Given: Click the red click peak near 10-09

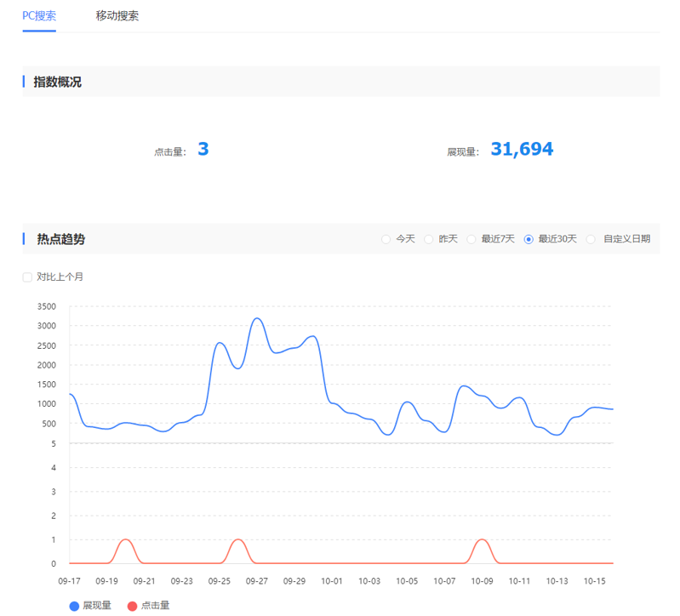Looking at the screenshot, I should tap(483, 539).
